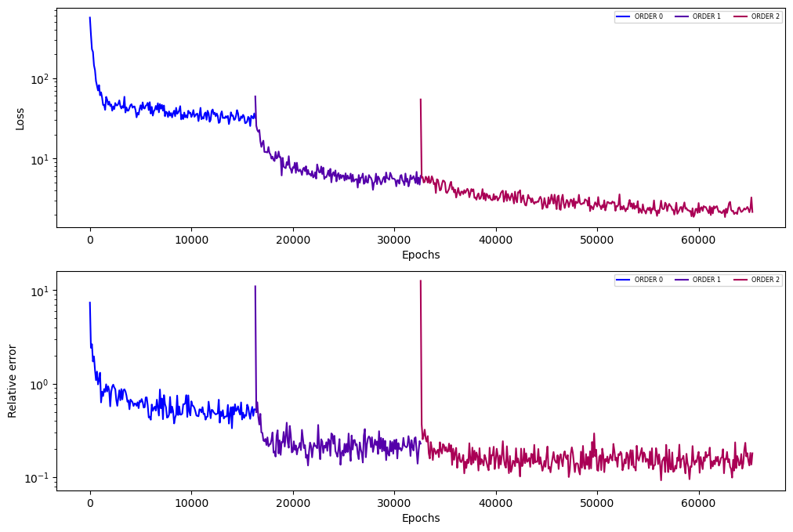Click the blue ORDER 0 line sample in Relative error legend
The image size is (793, 532).
click(x=623, y=280)
